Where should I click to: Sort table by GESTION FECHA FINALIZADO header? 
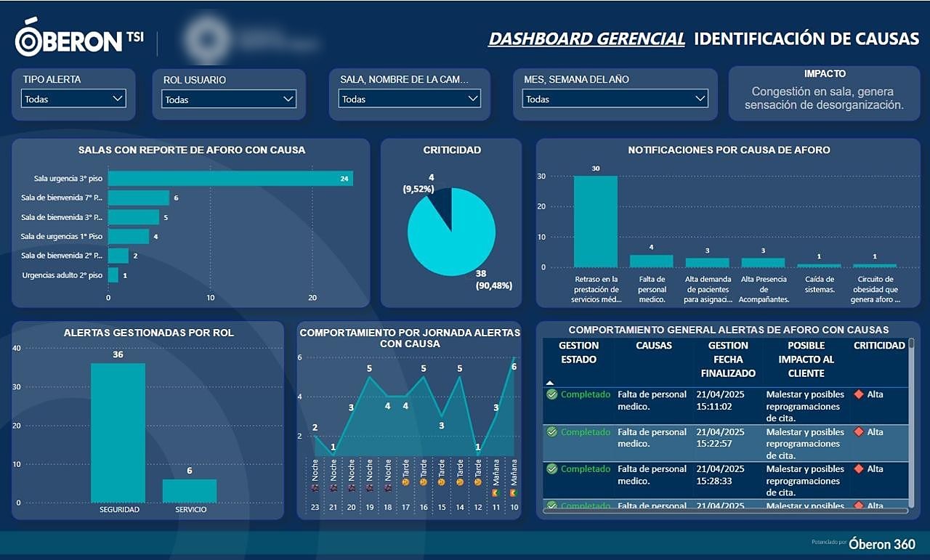coord(728,360)
